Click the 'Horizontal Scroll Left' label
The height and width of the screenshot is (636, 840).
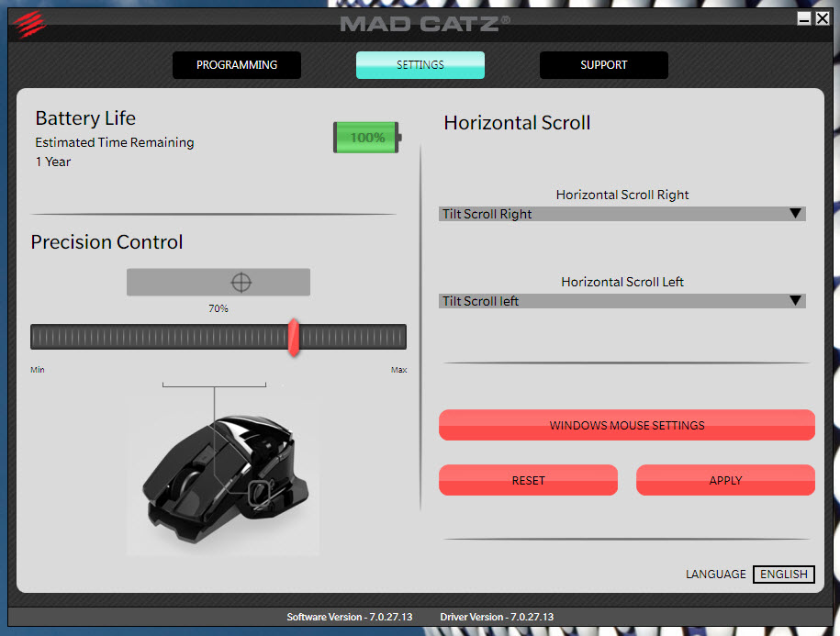tap(622, 282)
